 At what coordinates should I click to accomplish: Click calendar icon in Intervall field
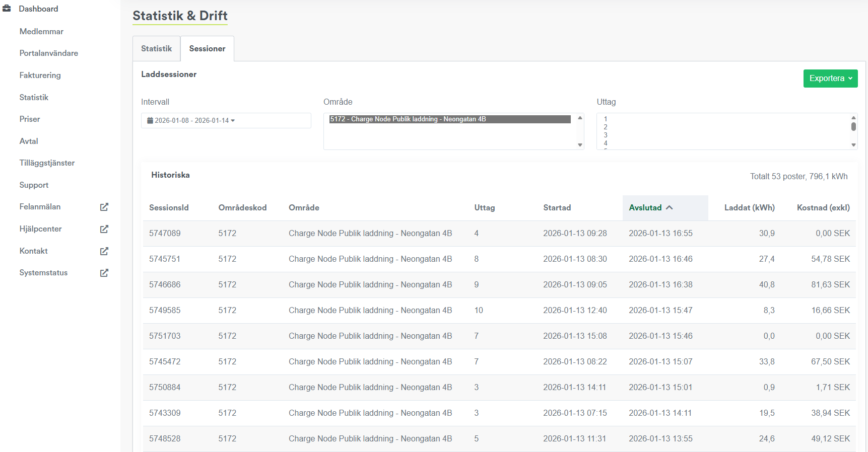(x=150, y=121)
